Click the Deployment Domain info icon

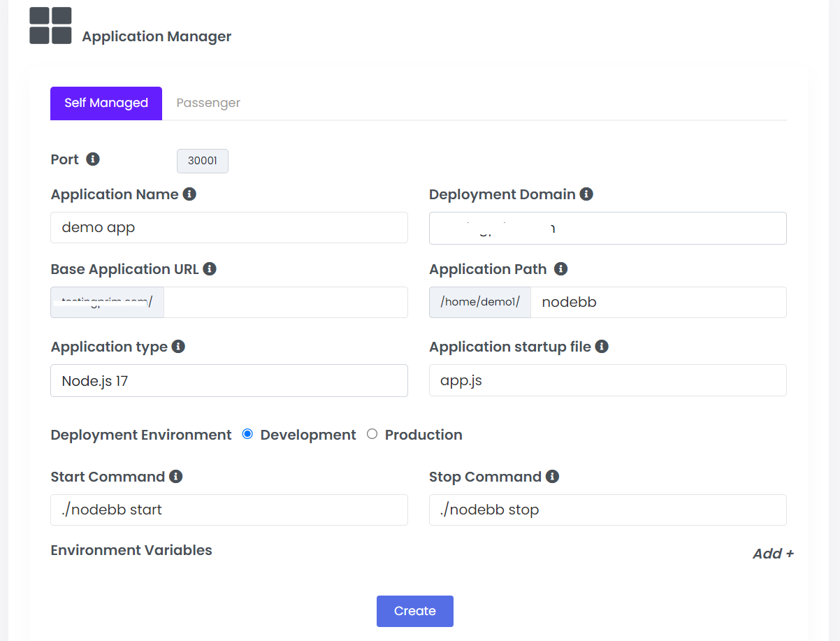click(x=586, y=194)
